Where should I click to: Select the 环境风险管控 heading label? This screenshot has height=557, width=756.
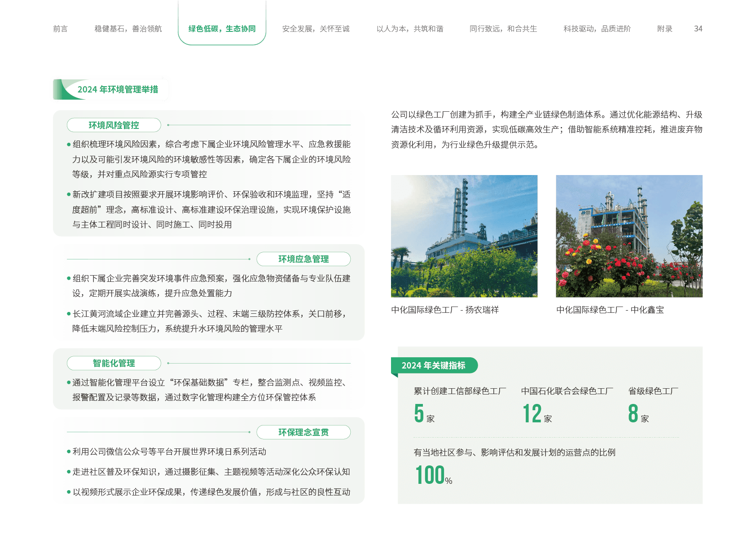pyautogui.click(x=114, y=125)
